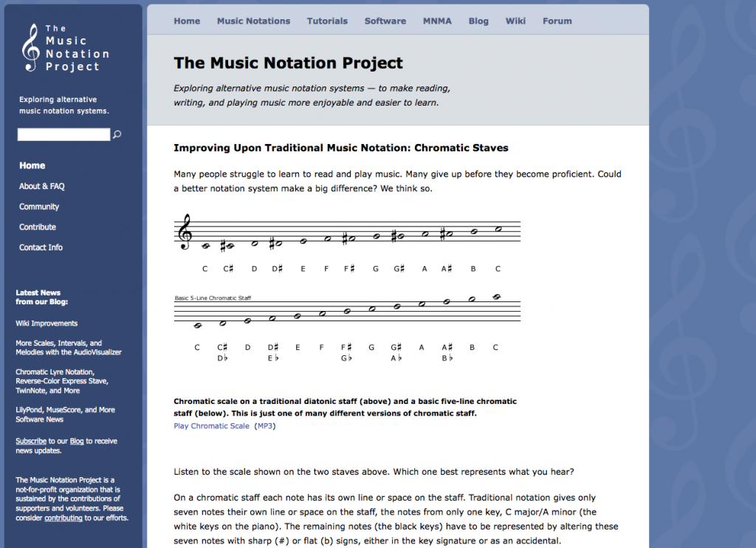The height and width of the screenshot is (548, 756).
Task: Click the search magnifier icon
Action: tap(117, 134)
